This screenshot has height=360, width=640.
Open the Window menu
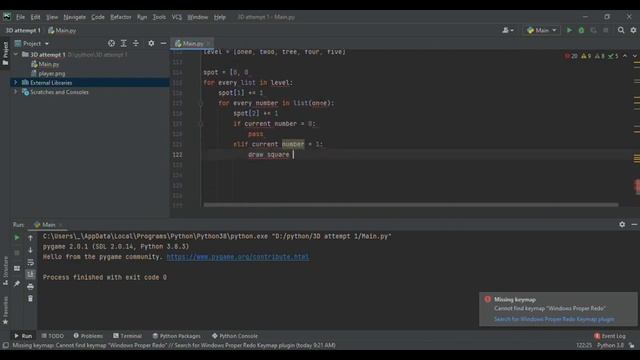[x=198, y=17]
